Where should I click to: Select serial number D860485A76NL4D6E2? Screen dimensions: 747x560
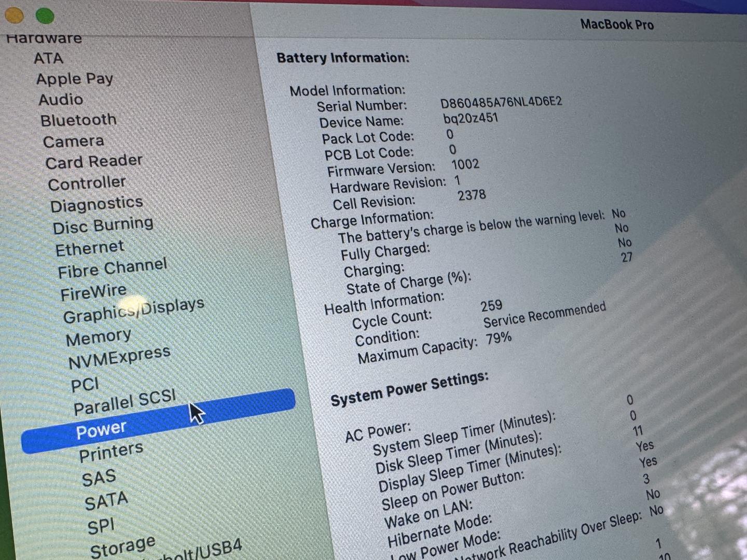[x=501, y=101]
